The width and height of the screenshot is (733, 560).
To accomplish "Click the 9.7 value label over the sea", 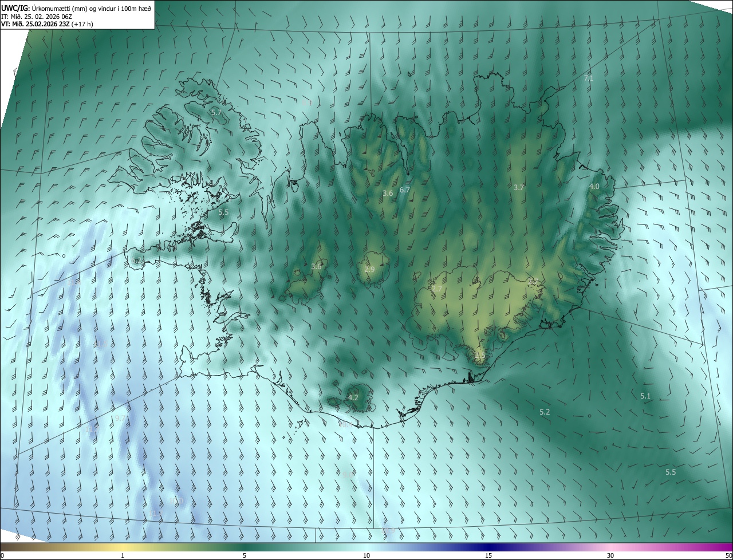I will click(120, 419).
